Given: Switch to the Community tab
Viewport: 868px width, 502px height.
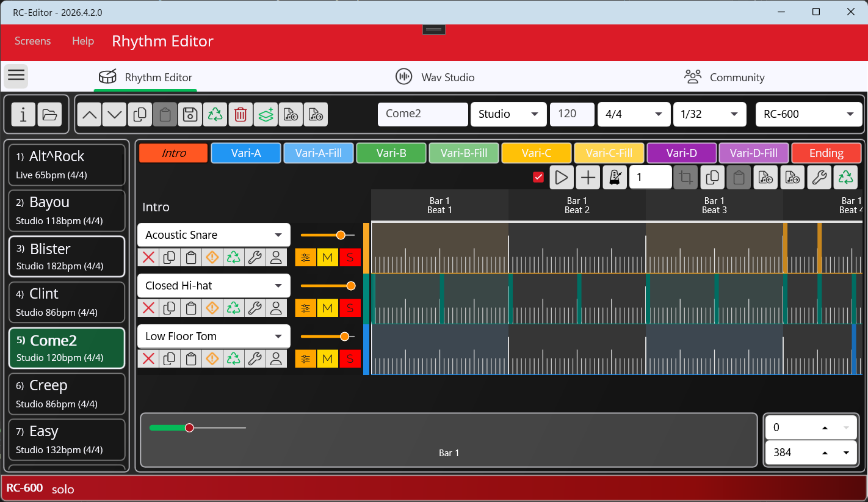Looking at the screenshot, I should click(x=724, y=77).
